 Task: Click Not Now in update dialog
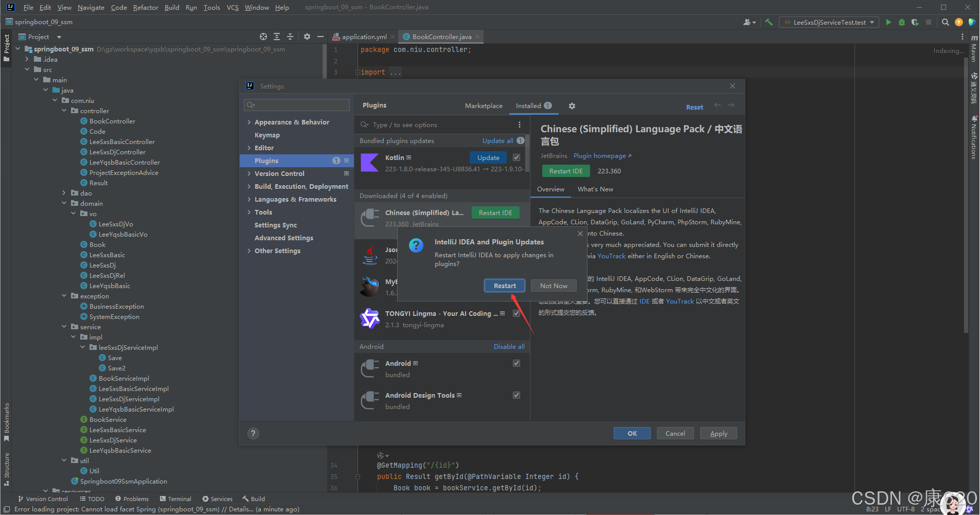pos(554,286)
